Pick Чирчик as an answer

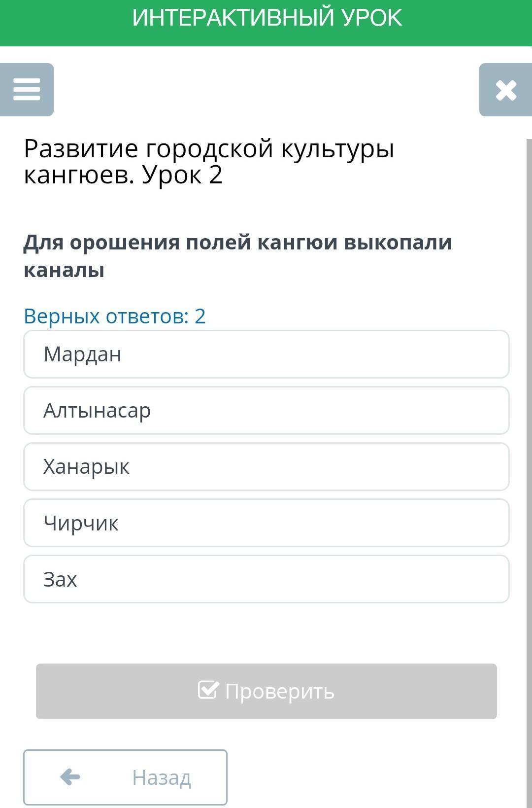pos(266,523)
